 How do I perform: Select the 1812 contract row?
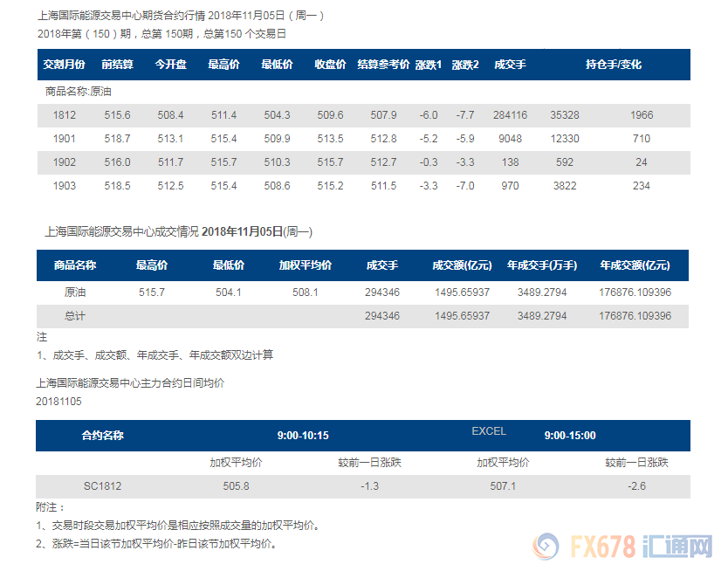[x=65, y=115]
